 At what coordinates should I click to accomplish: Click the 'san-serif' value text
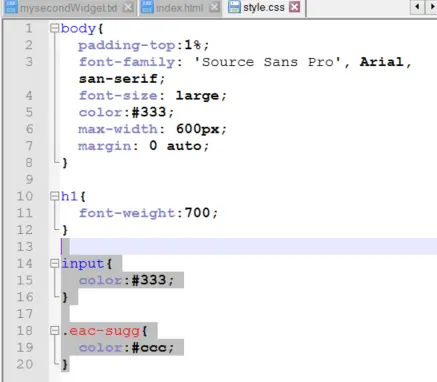pyautogui.click(x=118, y=79)
